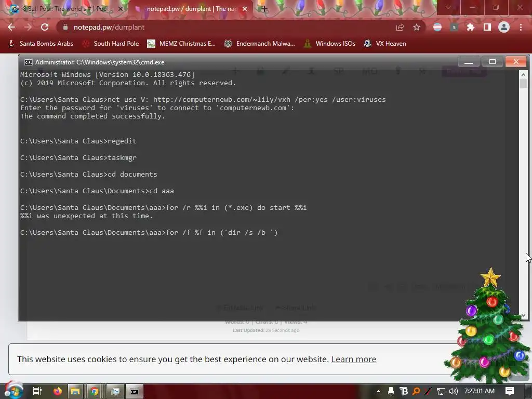Click the 'Last Updated' status text
The height and width of the screenshot is (399, 532).
click(x=266, y=330)
